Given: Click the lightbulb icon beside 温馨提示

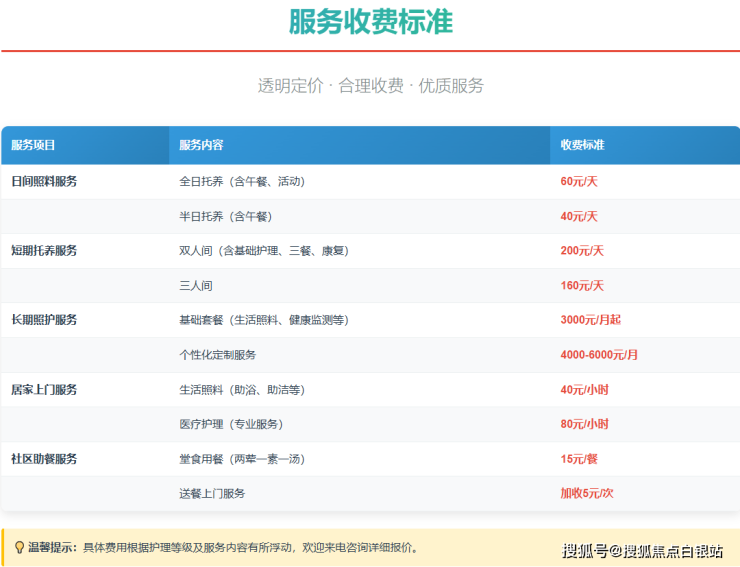Looking at the screenshot, I should click(19, 548).
